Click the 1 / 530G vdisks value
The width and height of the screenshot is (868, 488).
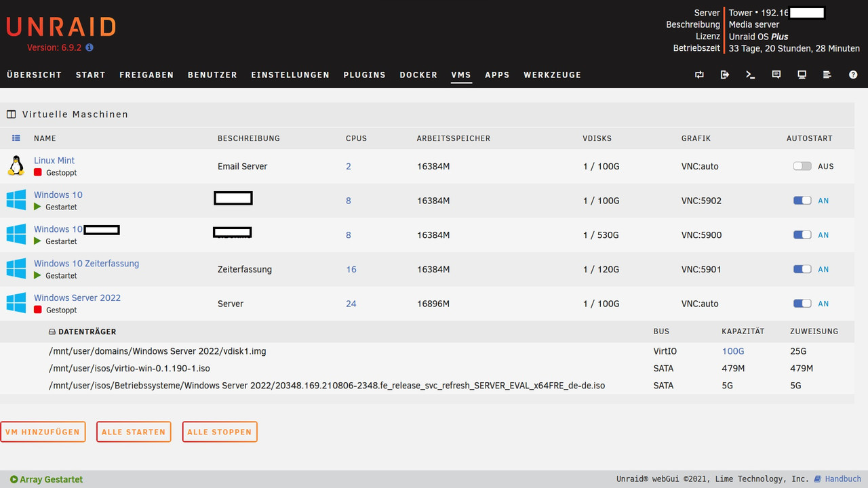click(x=601, y=235)
